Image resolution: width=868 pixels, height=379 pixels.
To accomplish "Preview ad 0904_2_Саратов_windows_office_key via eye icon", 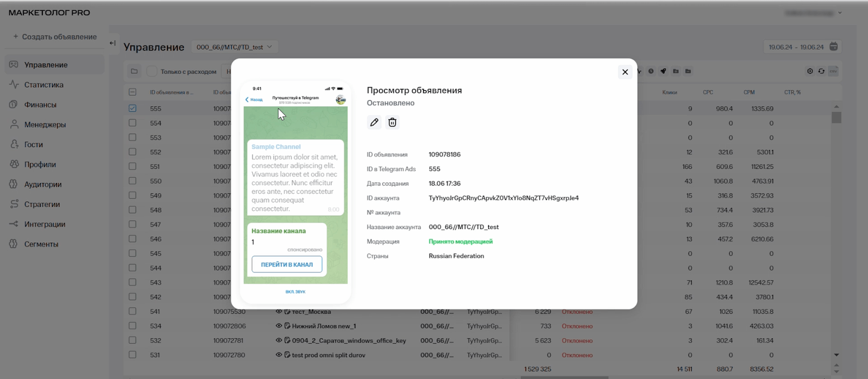I will pos(279,340).
